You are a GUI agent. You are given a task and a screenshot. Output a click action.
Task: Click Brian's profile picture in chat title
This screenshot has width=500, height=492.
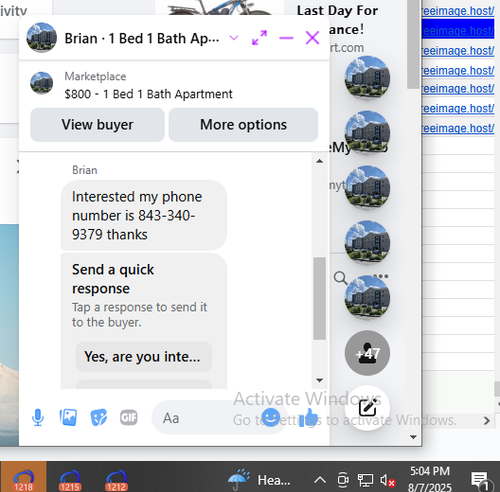click(x=42, y=38)
